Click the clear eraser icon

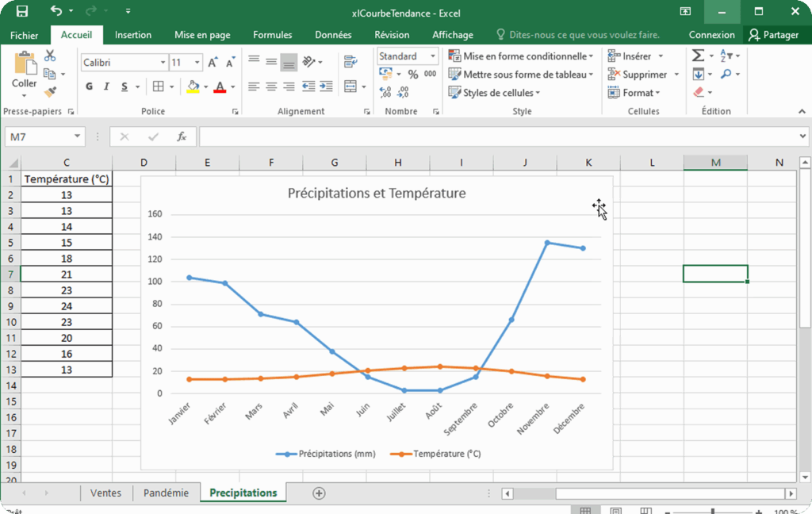pos(699,92)
